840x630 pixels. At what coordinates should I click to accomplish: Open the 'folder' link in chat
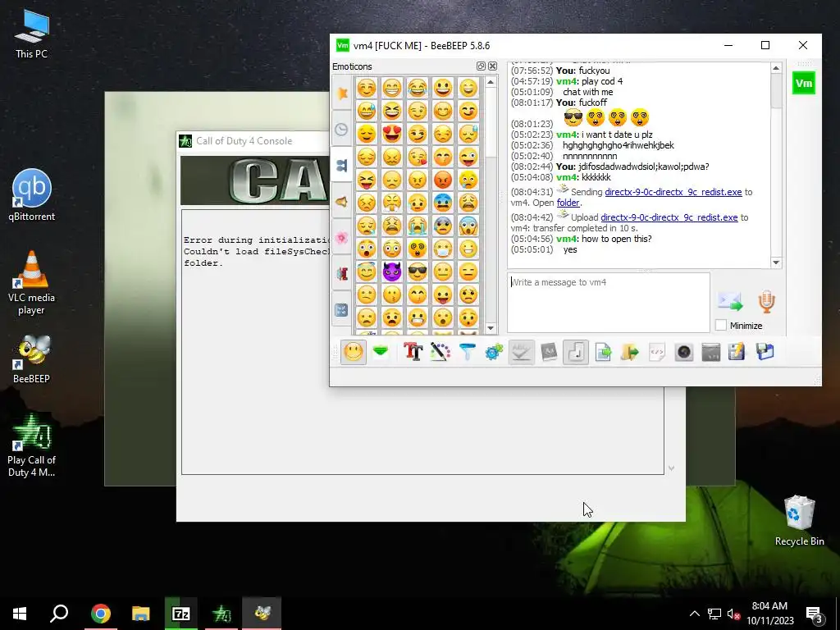click(x=568, y=203)
